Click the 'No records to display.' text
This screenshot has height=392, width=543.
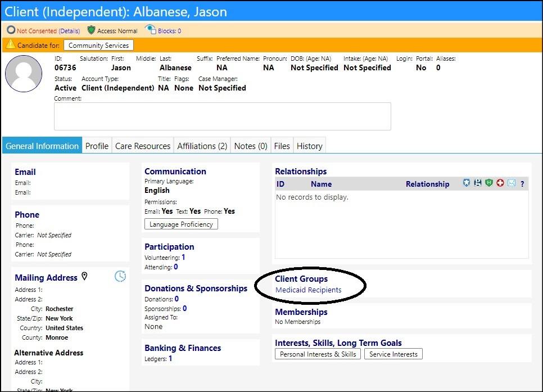pos(312,197)
